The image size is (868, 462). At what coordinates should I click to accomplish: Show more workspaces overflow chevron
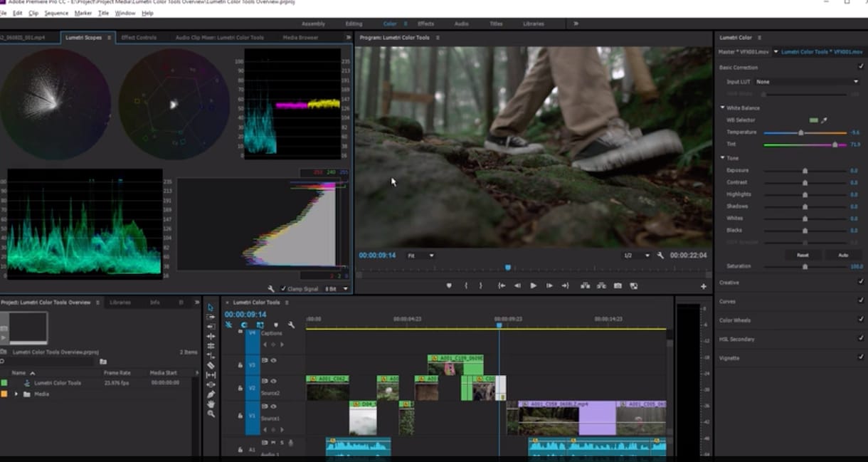(x=576, y=23)
